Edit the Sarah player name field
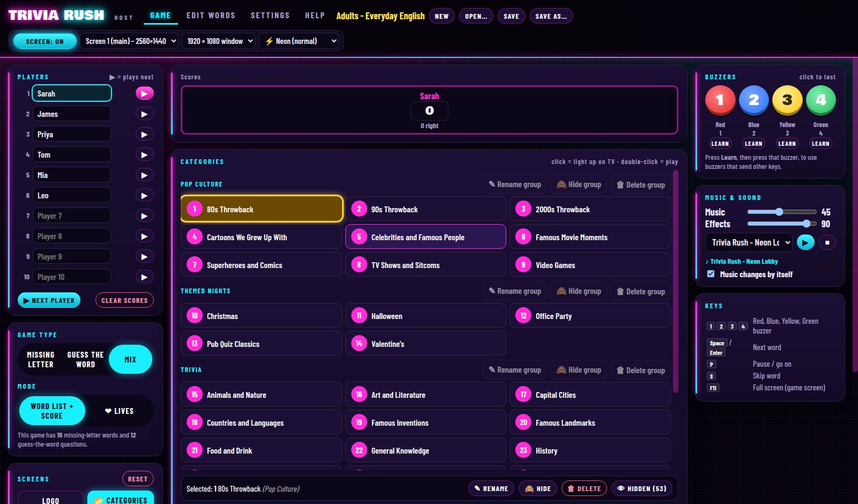The width and height of the screenshot is (858, 504). coord(72,93)
